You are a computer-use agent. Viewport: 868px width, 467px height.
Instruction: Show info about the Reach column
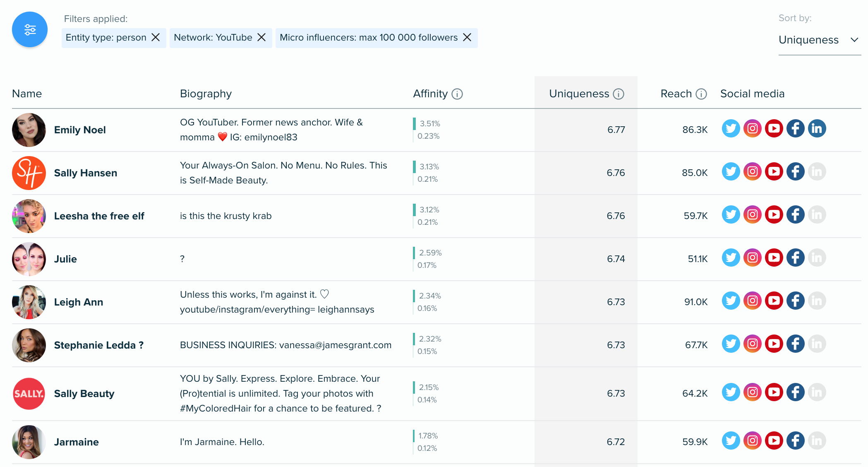tap(701, 94)
